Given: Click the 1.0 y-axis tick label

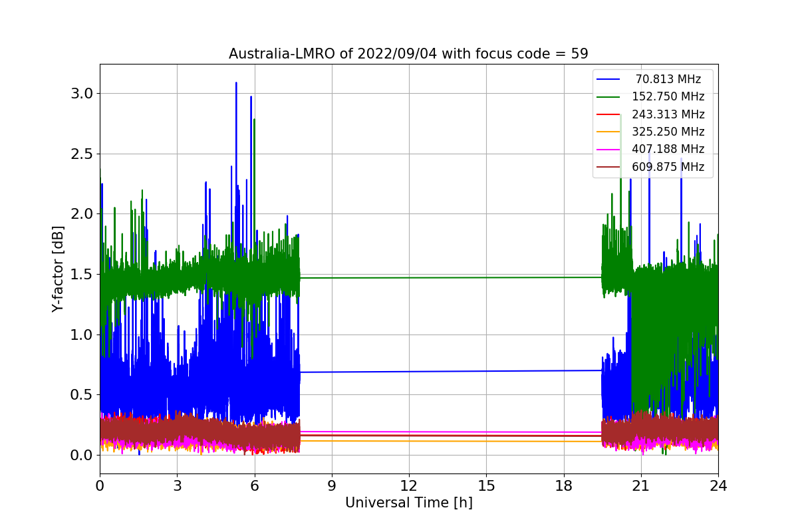Looking at the screenshot, I should point(82,334).
